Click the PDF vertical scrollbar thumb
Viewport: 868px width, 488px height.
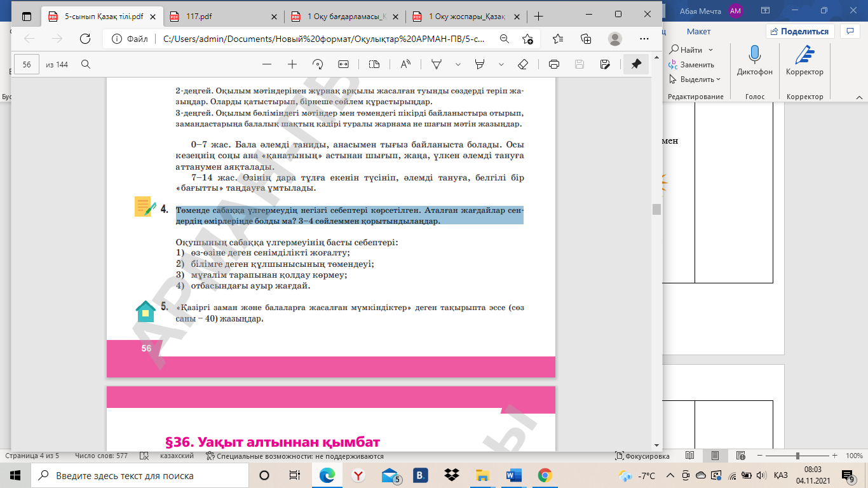tap(657, 209)
